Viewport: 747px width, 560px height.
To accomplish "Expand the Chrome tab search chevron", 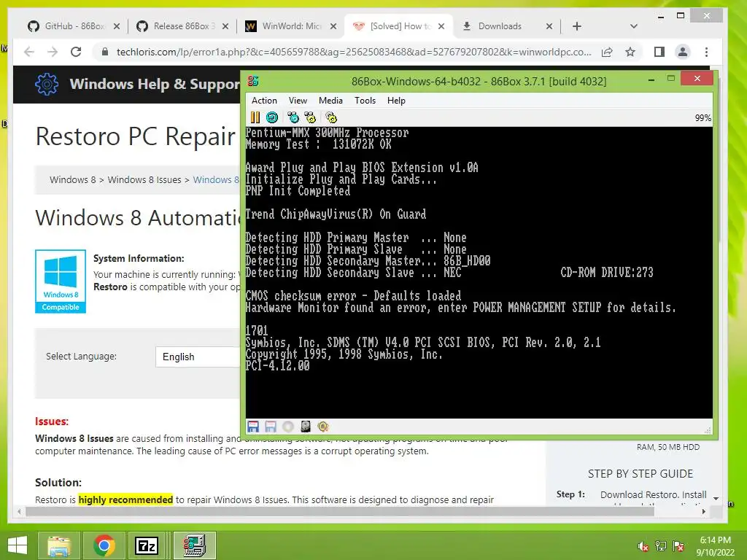I will pyautogui.click(x=634, y=26).
